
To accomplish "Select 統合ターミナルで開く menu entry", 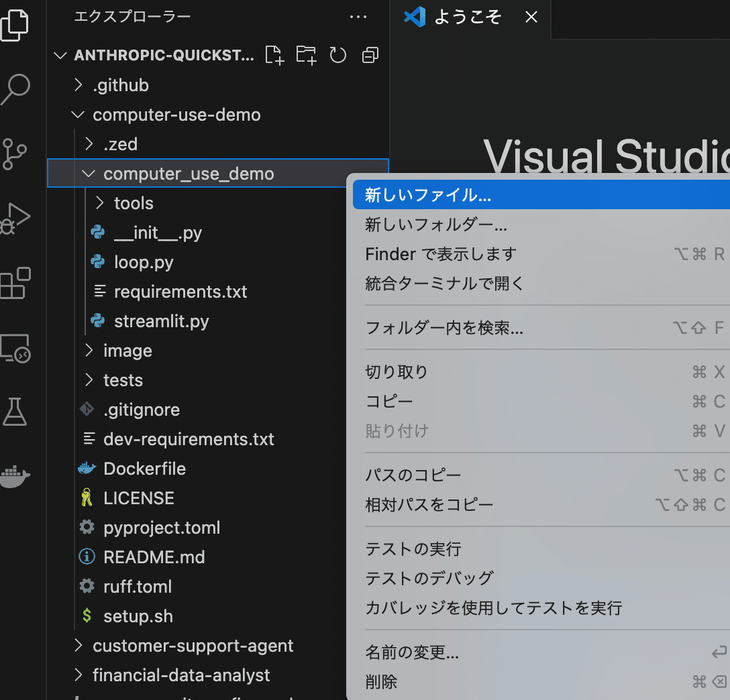I will (x=541, y=283).
